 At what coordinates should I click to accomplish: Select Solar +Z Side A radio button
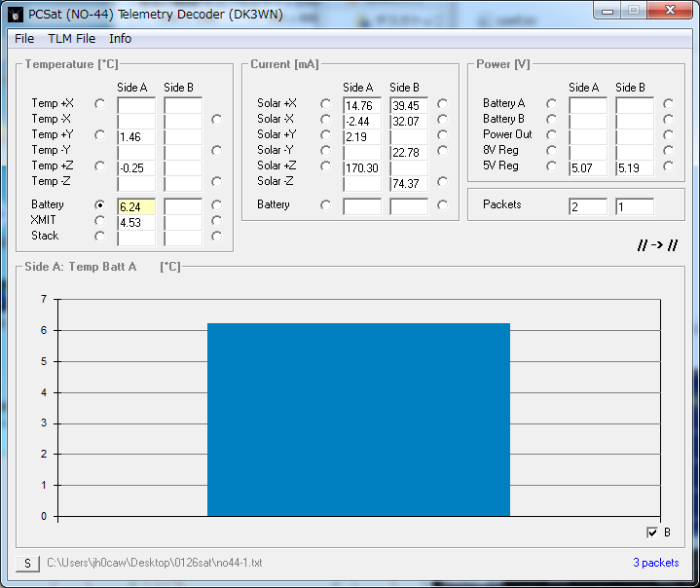tap(326, 166)
